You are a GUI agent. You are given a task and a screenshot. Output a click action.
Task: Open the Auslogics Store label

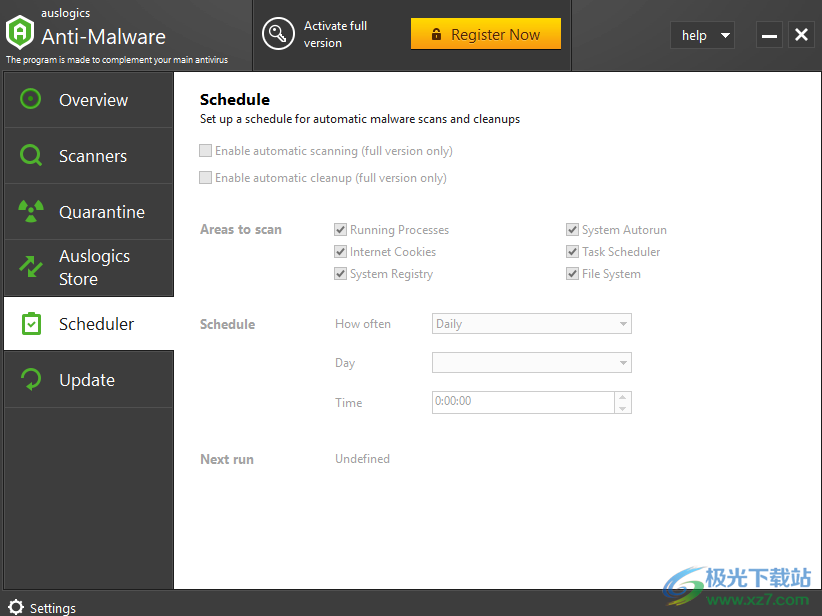[x=94, y=267]
